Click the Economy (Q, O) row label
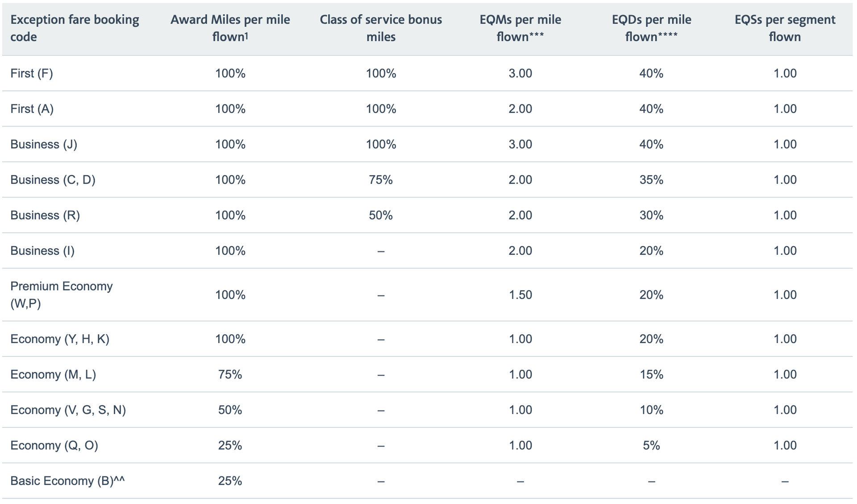This screenshot has height=504, width=857. click(x=54, y=445)
